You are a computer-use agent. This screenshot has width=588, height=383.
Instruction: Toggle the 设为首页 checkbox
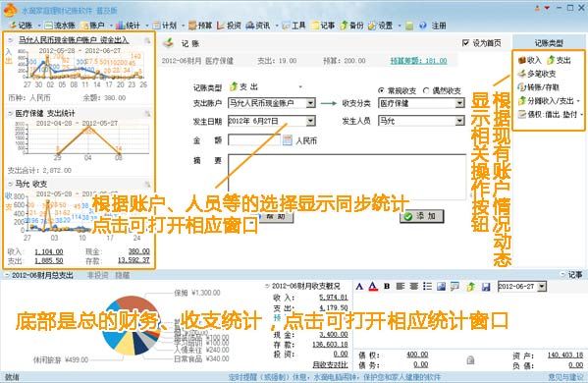click(465, 43)
